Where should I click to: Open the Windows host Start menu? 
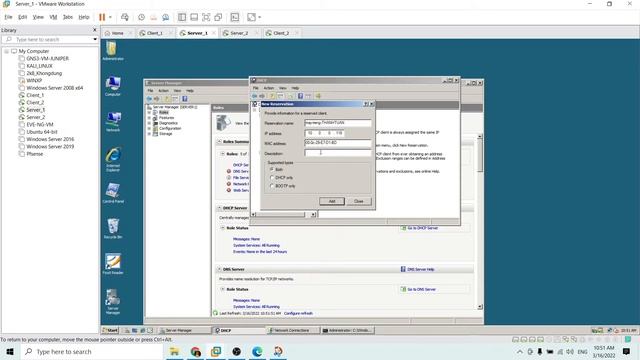(x=10, y=351)
